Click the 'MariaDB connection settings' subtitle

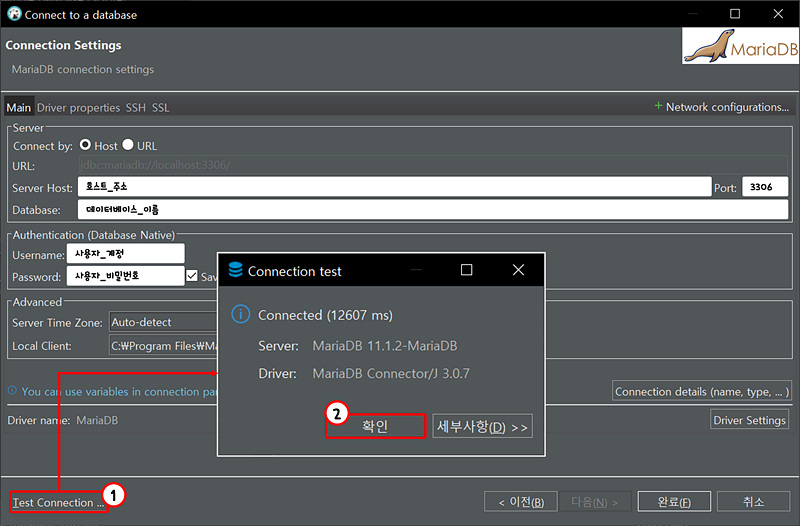[x=83, y=69]
